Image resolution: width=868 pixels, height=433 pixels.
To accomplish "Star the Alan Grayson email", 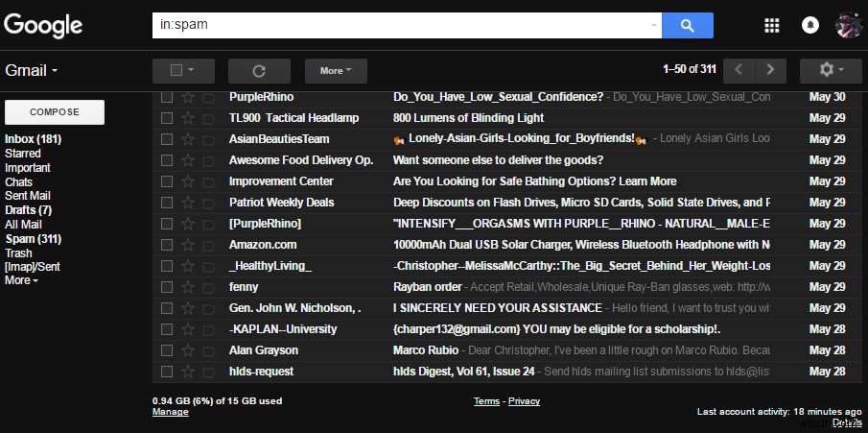I will tap(188, 350).
